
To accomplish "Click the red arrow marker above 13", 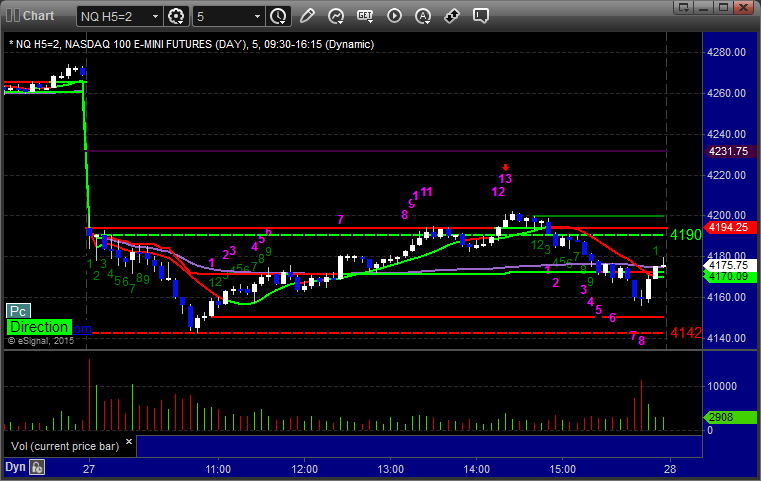I will point(505,167).
